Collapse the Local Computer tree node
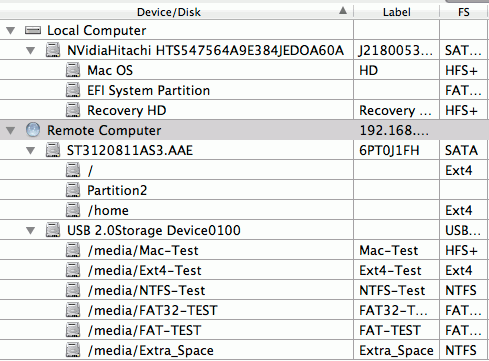 tap(11, 31)
